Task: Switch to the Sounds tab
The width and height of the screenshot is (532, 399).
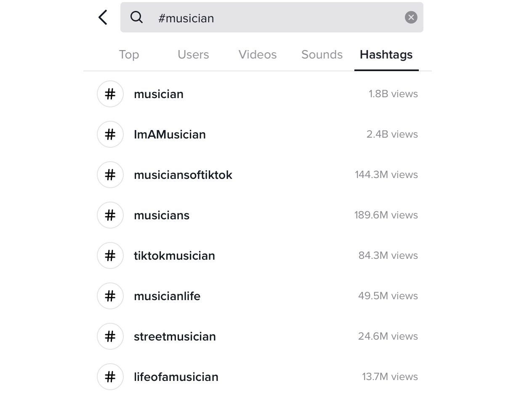Action: pos(322,55)
